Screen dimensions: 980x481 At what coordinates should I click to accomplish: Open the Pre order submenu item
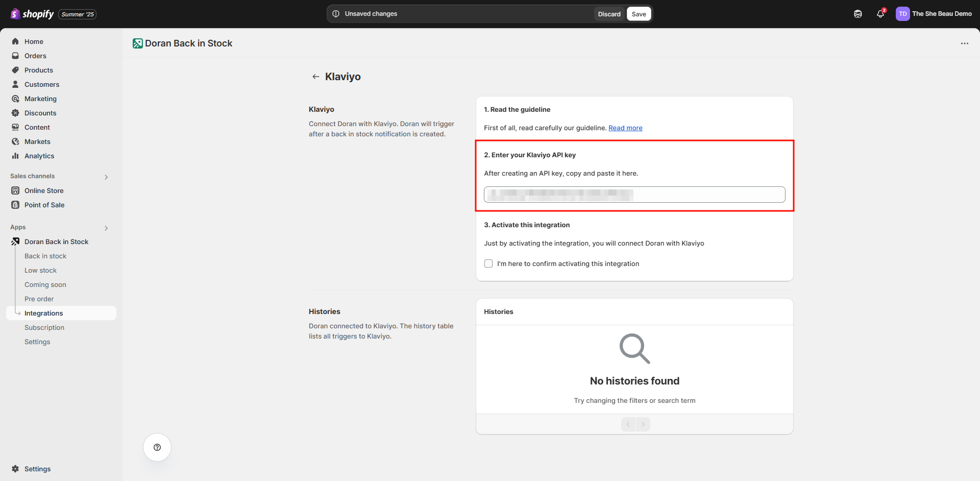point(39,299)
